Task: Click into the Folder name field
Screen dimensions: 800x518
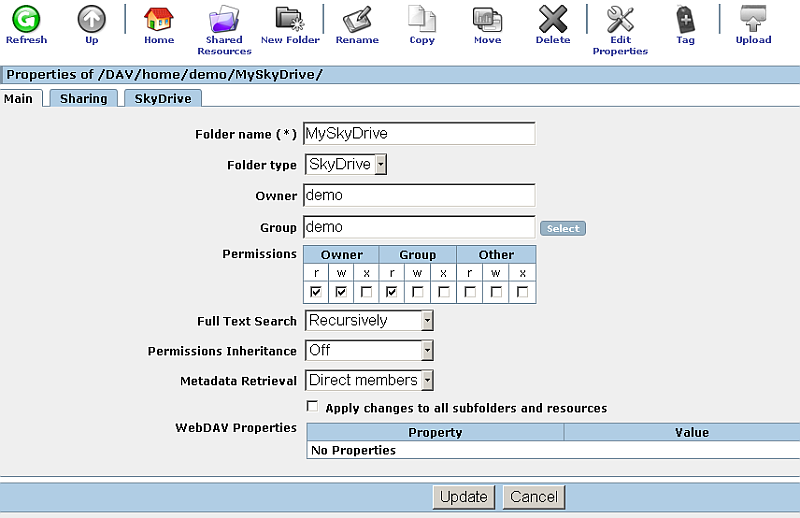Action: 419,133
